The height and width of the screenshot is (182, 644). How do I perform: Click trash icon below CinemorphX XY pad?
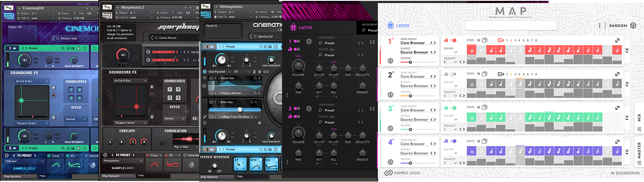click(x=53, y=117)
